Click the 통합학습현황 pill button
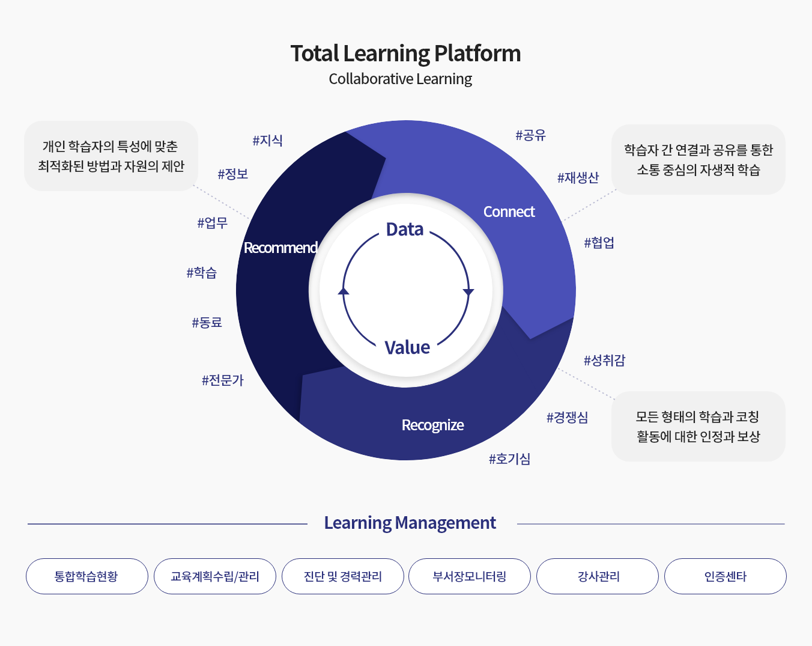812x646 pixels. (x=87, y=576)
